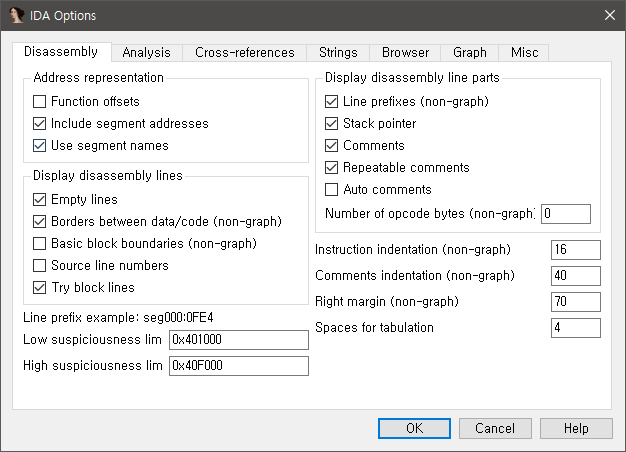The image size is (626, 452).
Task: Enable Auto comments checkbox
Action: click(x=331, y=190)
